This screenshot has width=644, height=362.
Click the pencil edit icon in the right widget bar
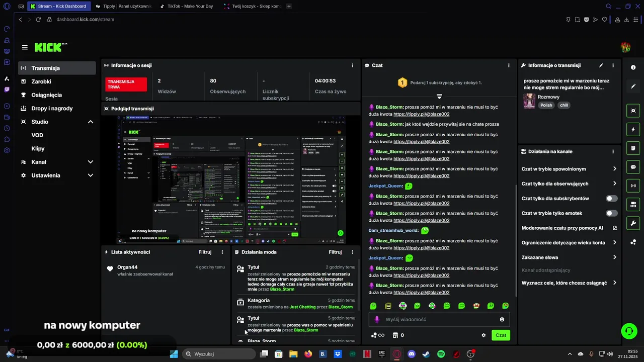tap(633, 86)
